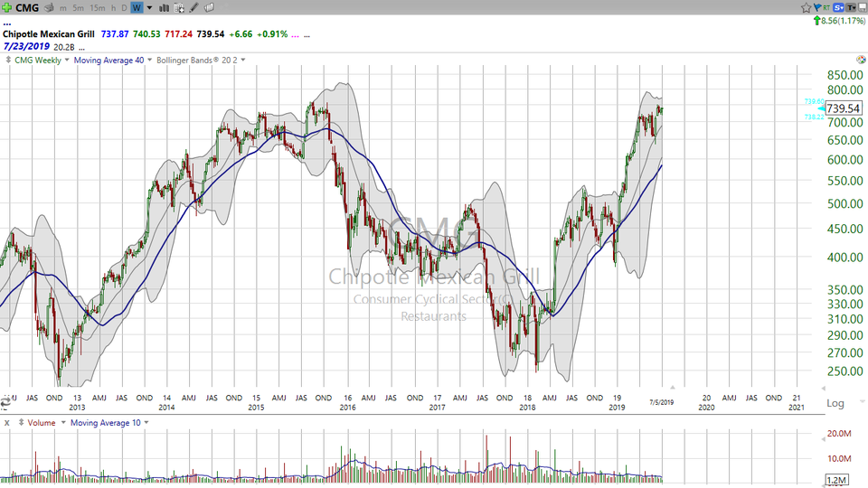Open the timeframe dropdown arrow
This screenshot has height=488, width=868.
click(149, 8)
